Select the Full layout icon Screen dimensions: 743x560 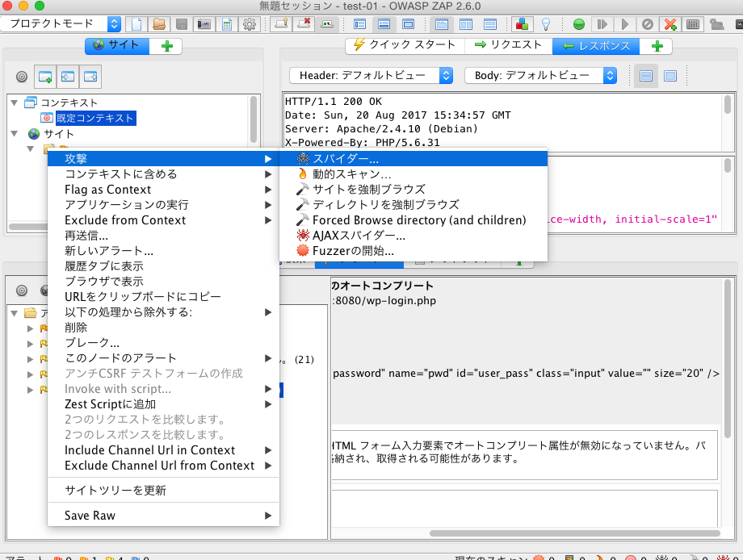(408, 23)
